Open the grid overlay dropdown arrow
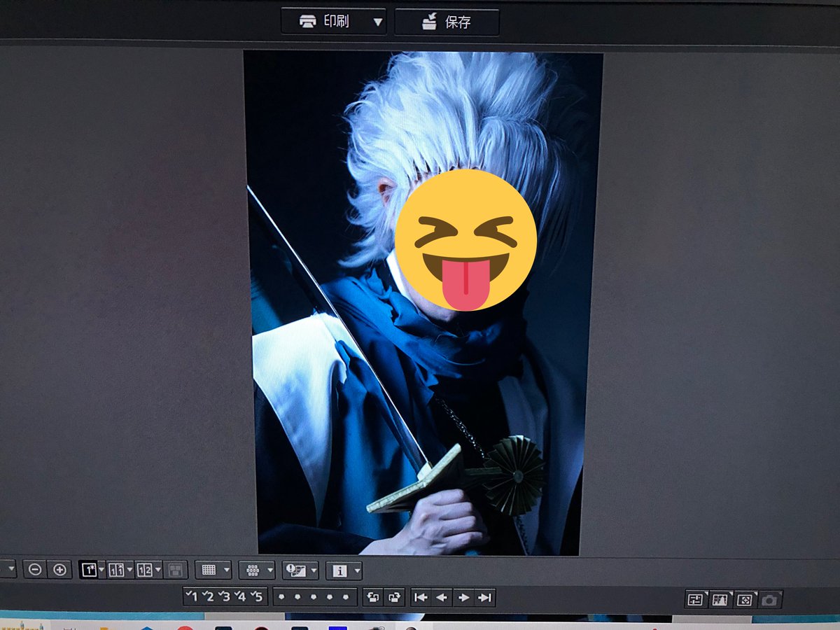The image size is (840, 630). point(226,570)
